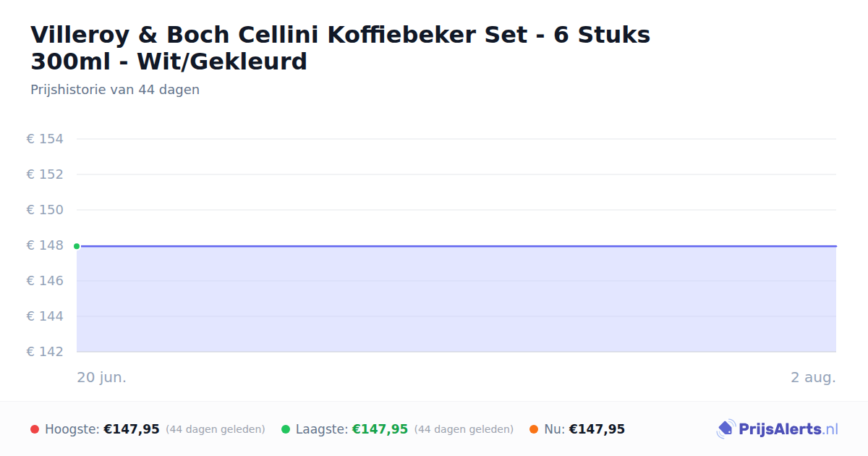Viewport: 868px width, 456px height.
Task: Click the red Hoogste legend dot
Action: point(35,429)
